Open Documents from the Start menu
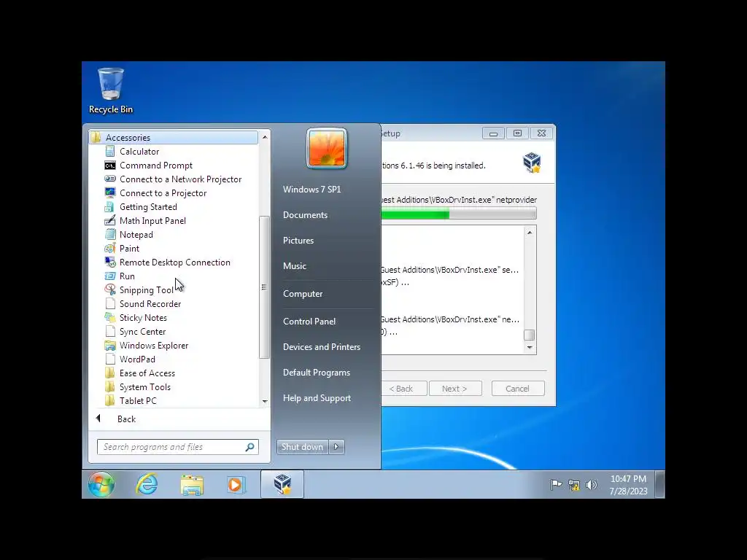The image size is (747, 560). point(306,215)
